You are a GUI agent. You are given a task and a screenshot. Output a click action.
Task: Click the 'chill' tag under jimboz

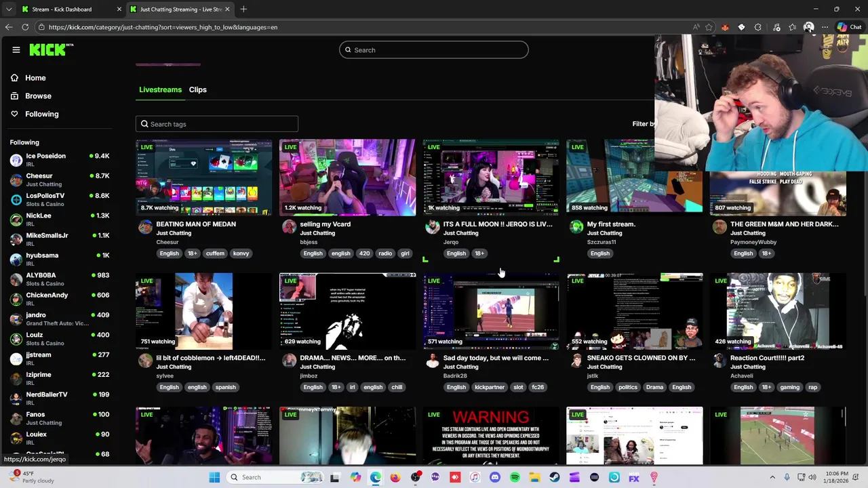[397, 387]
